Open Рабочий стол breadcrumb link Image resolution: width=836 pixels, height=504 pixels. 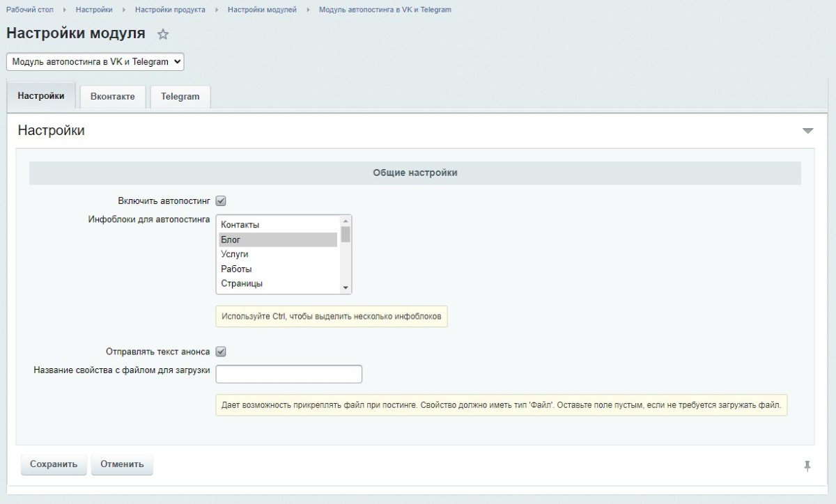pos(29,10)
